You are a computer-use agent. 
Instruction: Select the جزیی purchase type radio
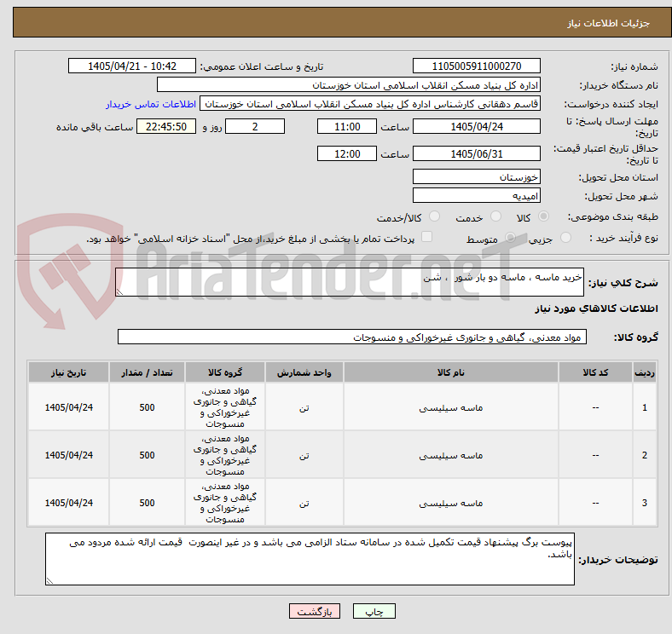point(565,237)
